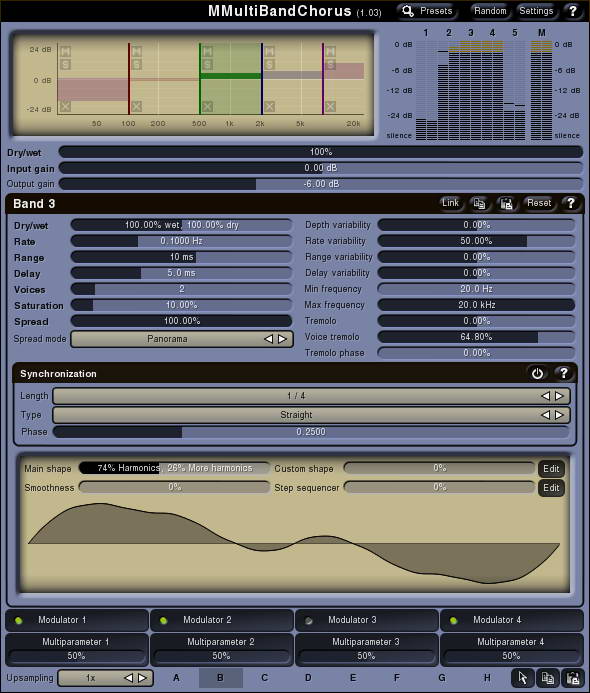This screenshot has height=693, width=590.
Task: Adjust Rate variability slider
Action: [x=476, y=241]
